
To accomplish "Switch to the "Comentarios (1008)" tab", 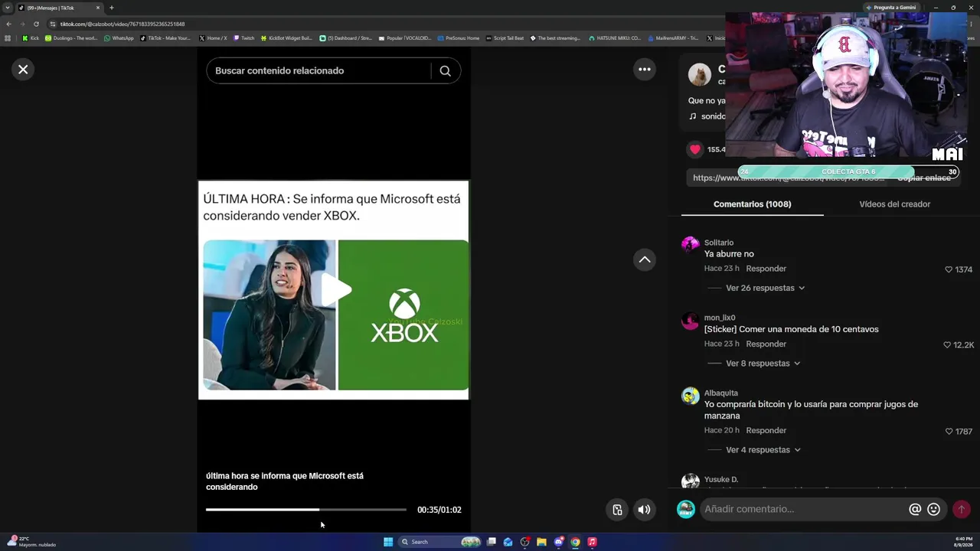I will point(752,204).
